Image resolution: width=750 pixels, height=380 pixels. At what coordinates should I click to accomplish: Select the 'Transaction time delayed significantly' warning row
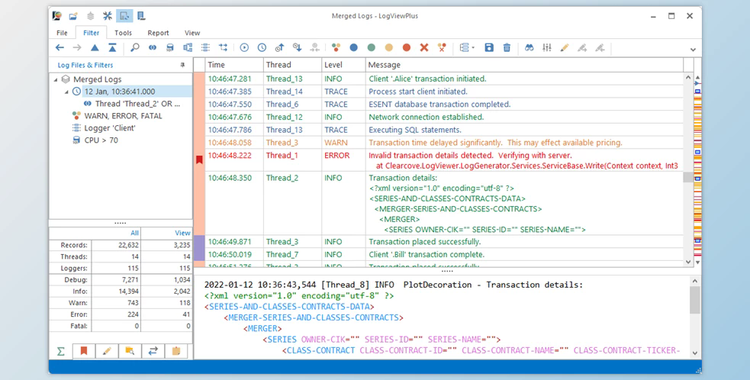(x=444, y=143)
